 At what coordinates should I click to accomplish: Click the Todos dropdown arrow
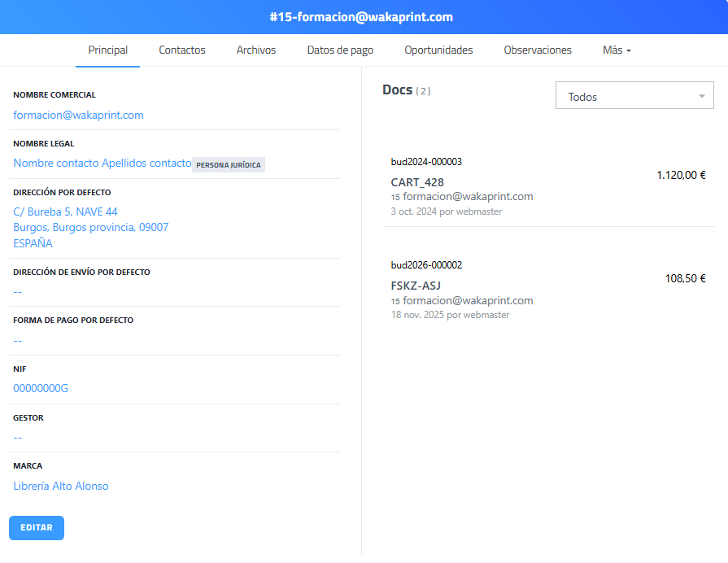pos(701,97)
